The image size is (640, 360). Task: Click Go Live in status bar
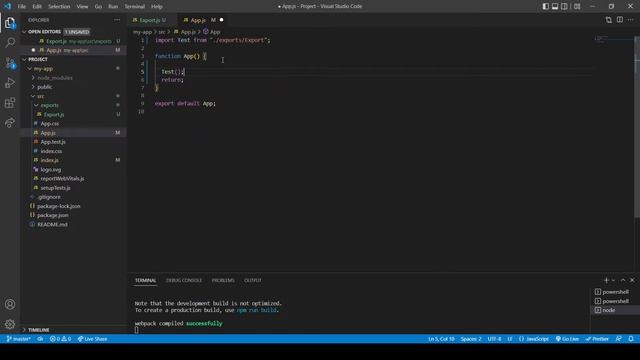tap(567, 339)
